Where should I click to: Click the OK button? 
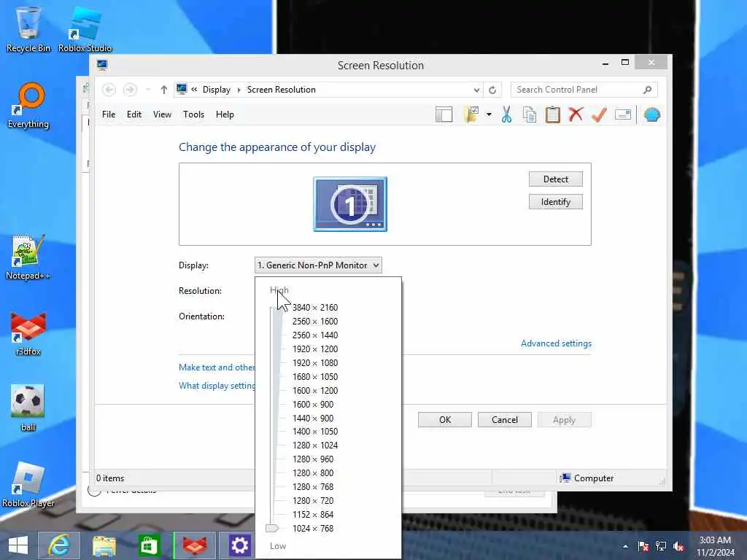[445, 419]
